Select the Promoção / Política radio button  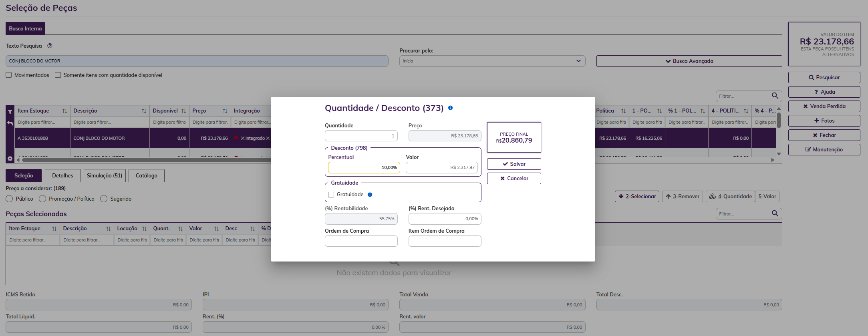pyautogui.click(x=42, y=199)
